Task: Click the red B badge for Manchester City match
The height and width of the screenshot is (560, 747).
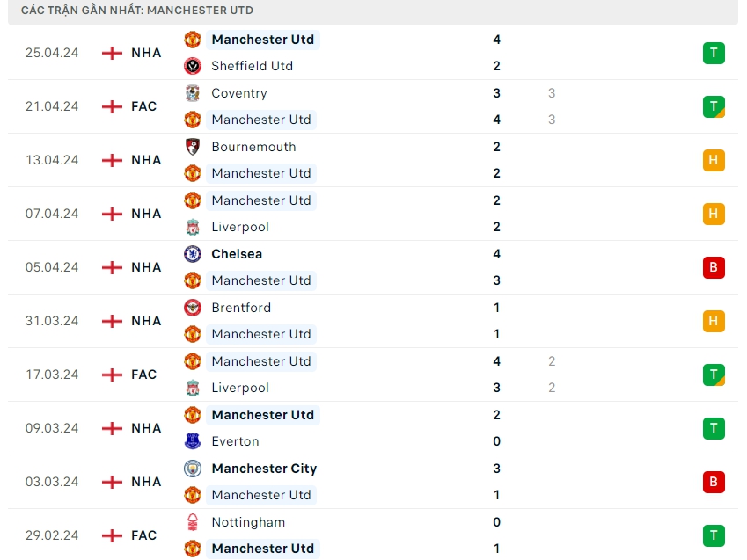Action: pos(714,482)
